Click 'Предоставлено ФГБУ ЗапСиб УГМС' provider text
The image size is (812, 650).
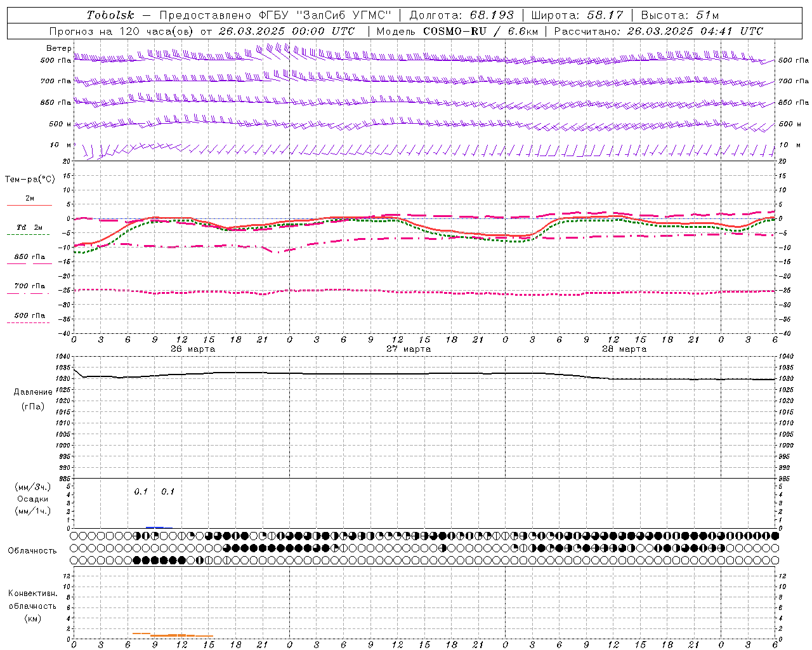pos(275,15)
